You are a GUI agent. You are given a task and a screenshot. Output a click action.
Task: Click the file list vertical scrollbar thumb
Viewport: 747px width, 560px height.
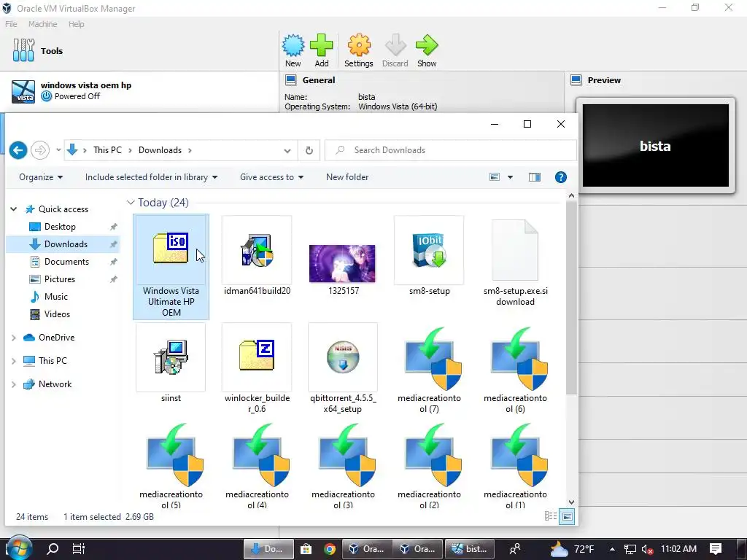point(571,297)
